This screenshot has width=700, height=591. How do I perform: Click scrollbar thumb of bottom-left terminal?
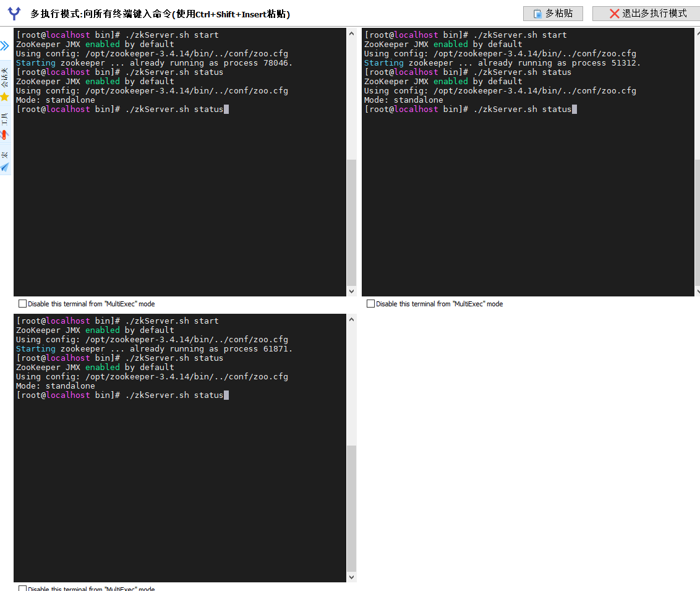click(x=351, y=508)
